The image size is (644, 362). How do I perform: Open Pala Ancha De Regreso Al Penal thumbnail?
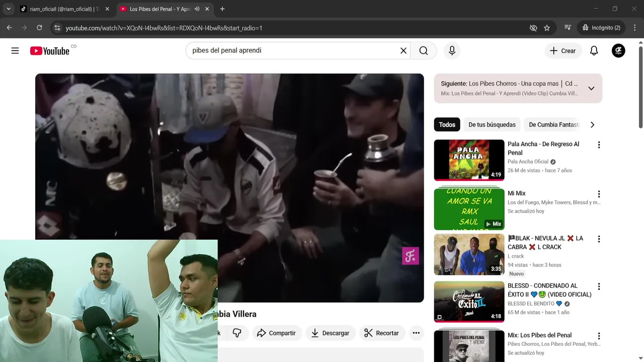click(469, 160)
